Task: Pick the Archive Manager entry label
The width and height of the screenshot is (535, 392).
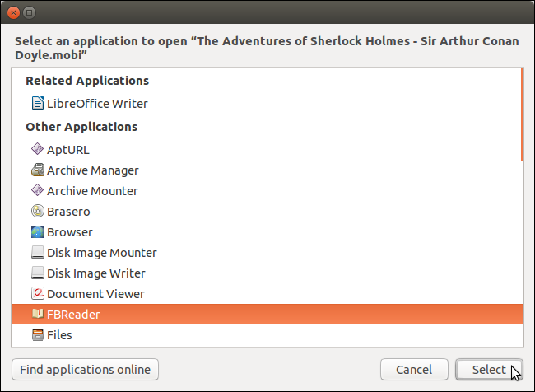Action: coord(92,170)
